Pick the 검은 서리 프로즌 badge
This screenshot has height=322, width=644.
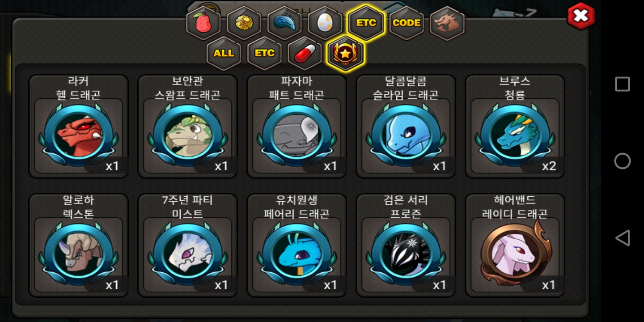pyautogui.click(x=406, y=245)
